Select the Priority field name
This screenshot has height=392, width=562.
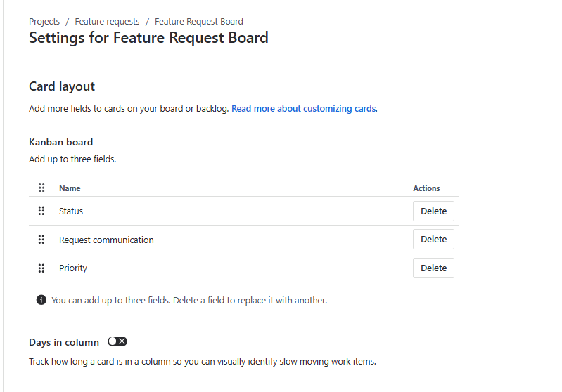(73, 268)
